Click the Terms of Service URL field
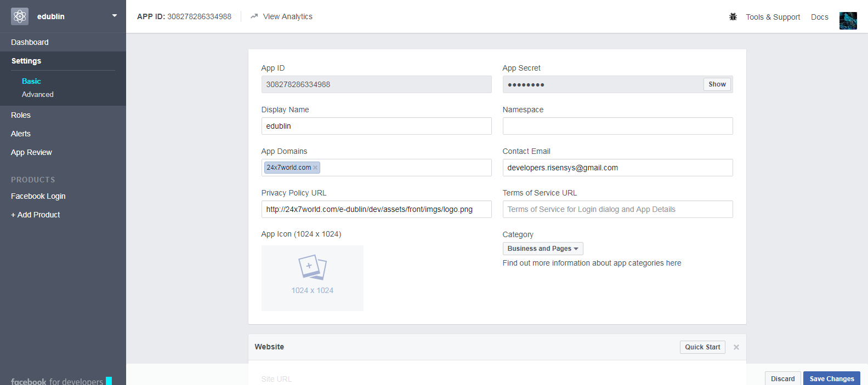This screenshot has height=385, width=868. click(618, 209)
